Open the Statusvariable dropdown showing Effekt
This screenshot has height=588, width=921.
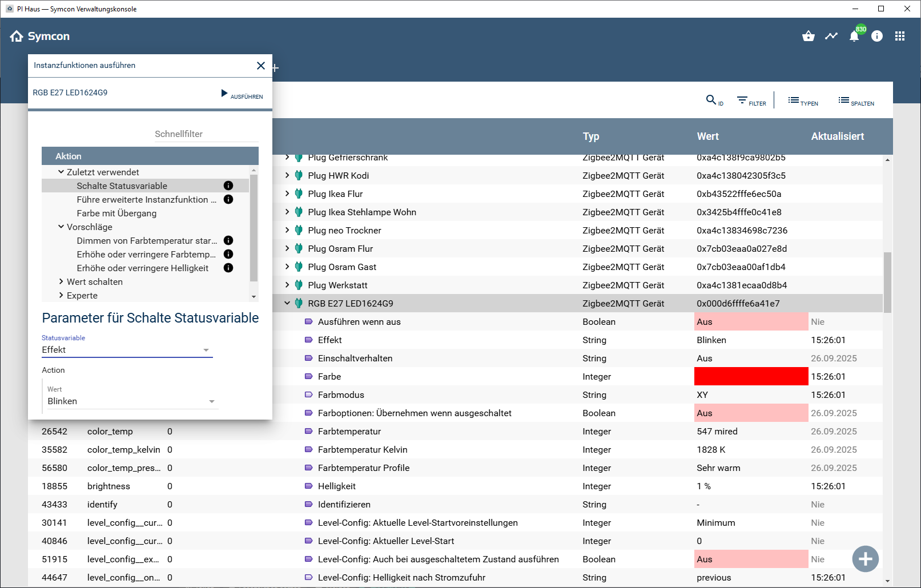(127, 350)
